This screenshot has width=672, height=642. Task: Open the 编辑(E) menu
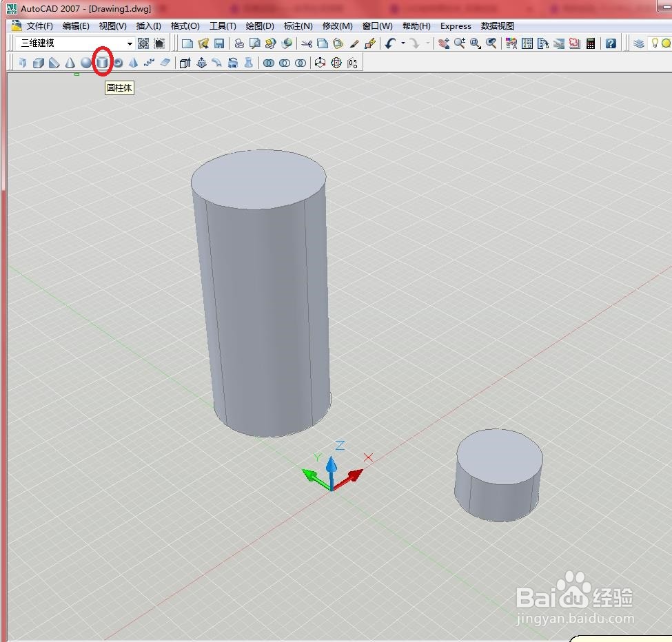[x=76, y=26]
